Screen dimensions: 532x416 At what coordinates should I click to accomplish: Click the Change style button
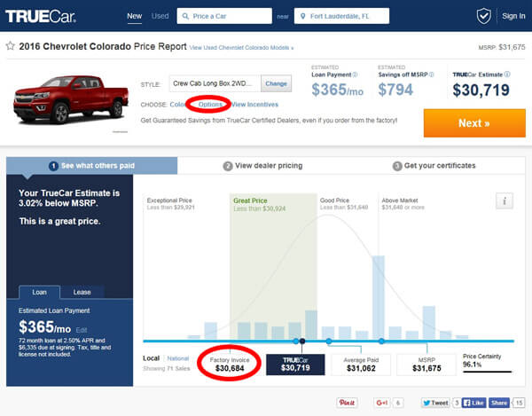pyautogui.click(x=276, y=83)
